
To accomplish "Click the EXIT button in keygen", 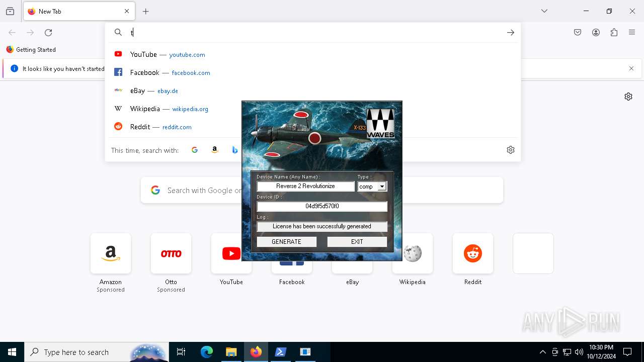I will click(x=357, y=242).
